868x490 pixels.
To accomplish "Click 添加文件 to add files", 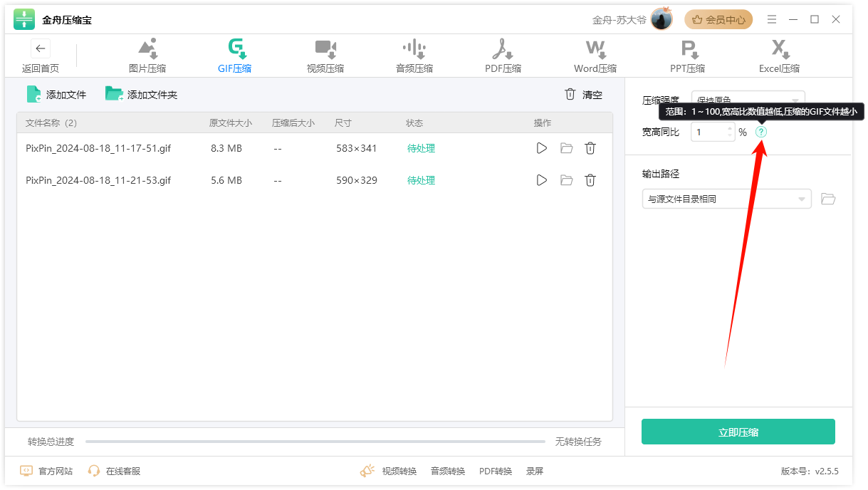I will pos(56,94).
